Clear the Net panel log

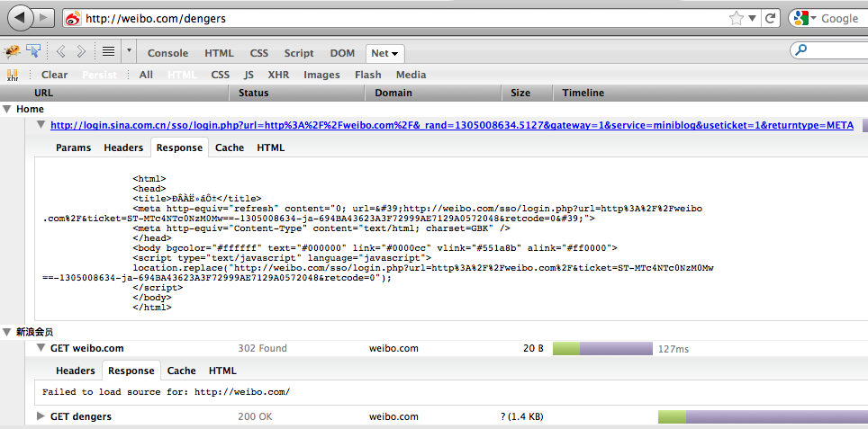54,75
